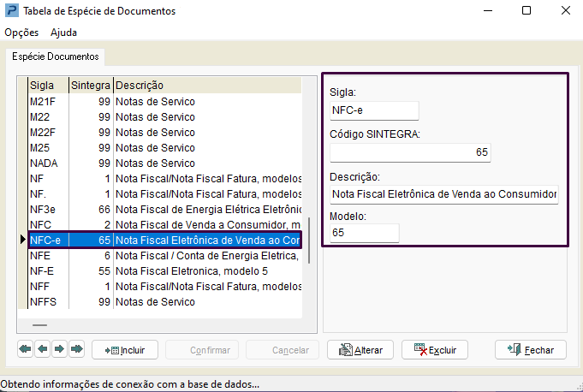This screenshot has width=583, height=392.
Task: Click the Código SINTEGRA input field
Action: pyautogui.click(x=410, y=152)
